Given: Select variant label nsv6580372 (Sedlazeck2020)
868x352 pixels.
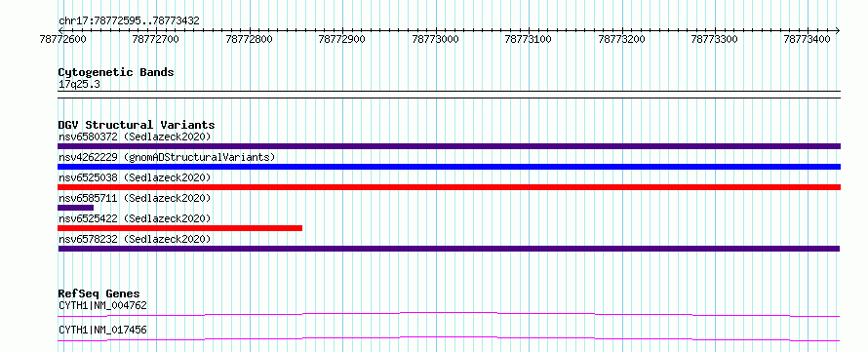Looking at the screenshot, I should coord(135,137).
